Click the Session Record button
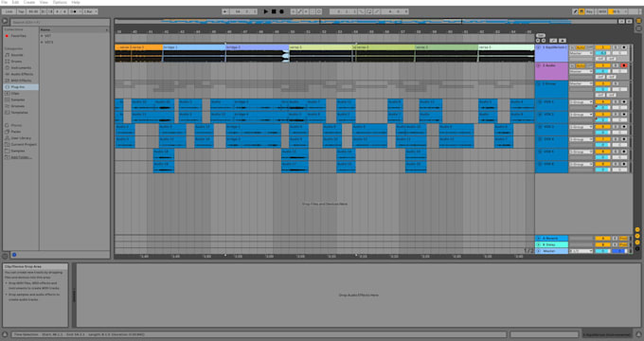Viewport: 644px width, 341px height. click(319, 11)
